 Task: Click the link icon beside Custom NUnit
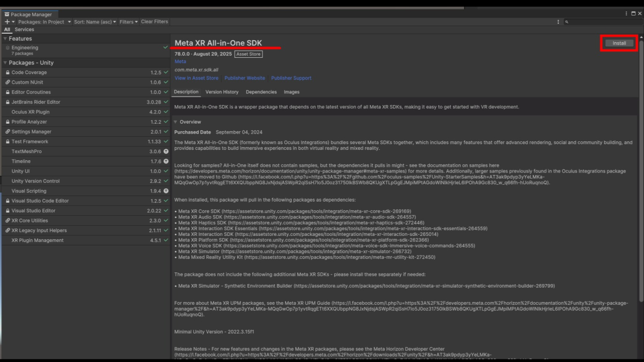click(8, 82)
